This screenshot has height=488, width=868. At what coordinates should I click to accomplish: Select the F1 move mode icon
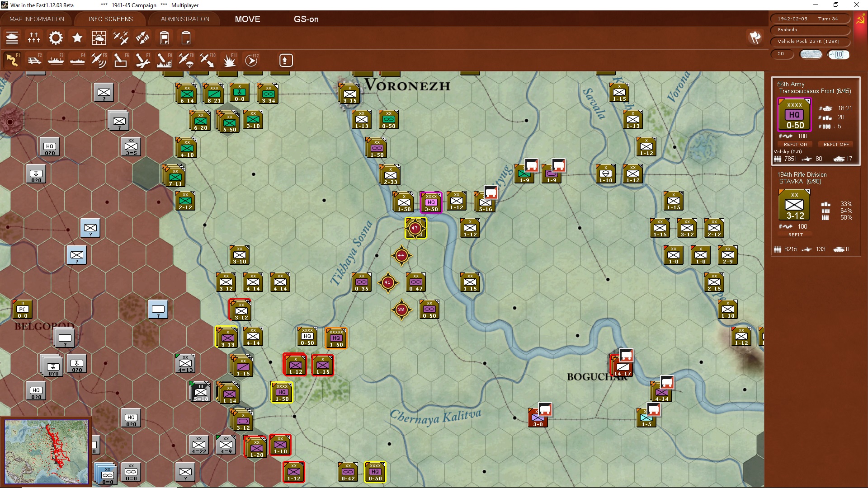12,60
